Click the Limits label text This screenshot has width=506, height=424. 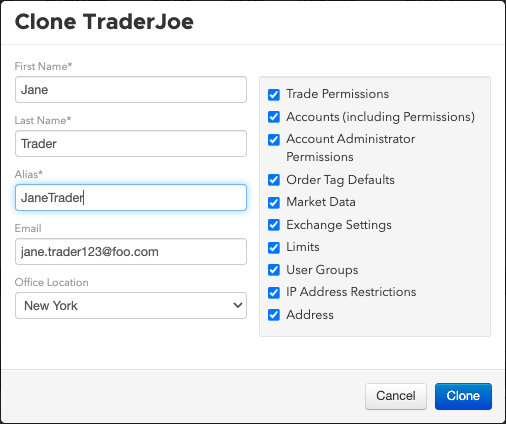click(303, 247)
